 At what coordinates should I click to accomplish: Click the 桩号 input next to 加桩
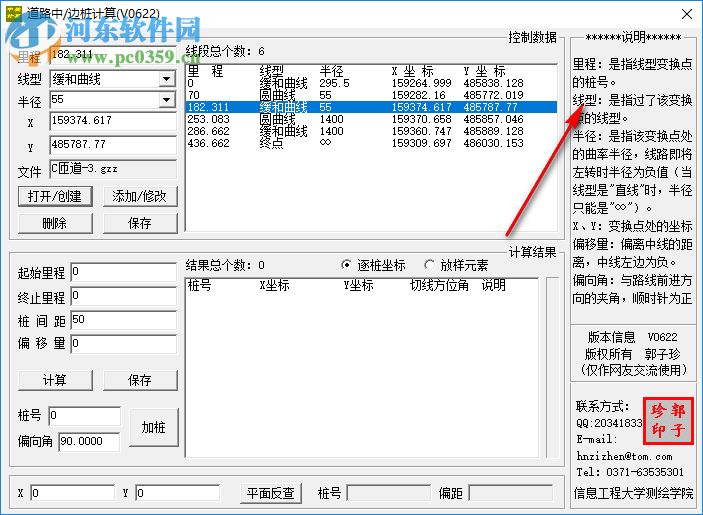(85, 416)
